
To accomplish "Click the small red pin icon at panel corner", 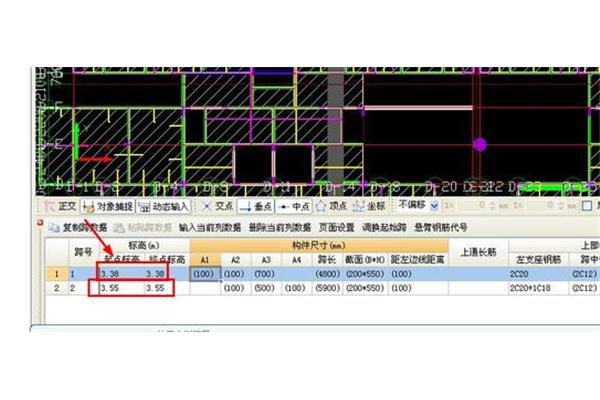I will (x=40, y=222).
